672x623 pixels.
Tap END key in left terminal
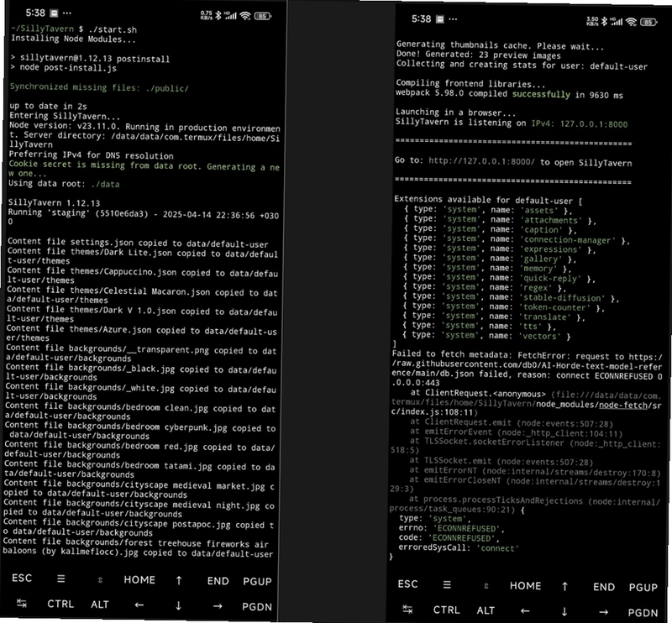coord(218,581)
